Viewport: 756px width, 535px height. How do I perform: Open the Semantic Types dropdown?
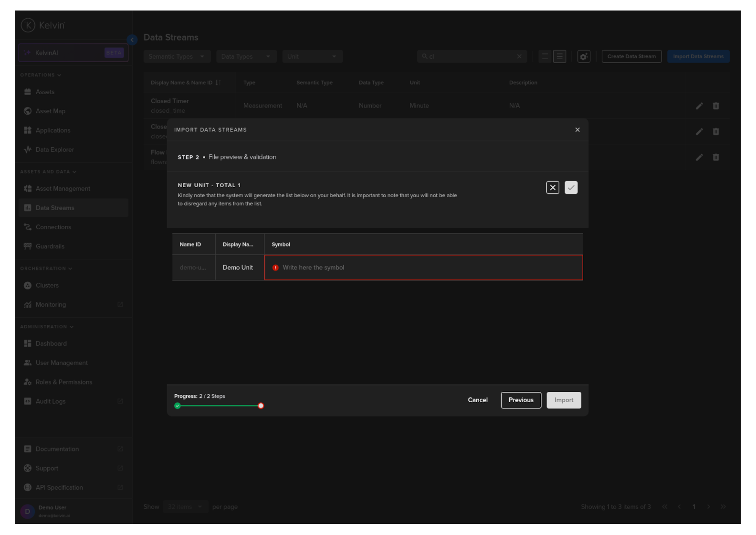point(176,57)
